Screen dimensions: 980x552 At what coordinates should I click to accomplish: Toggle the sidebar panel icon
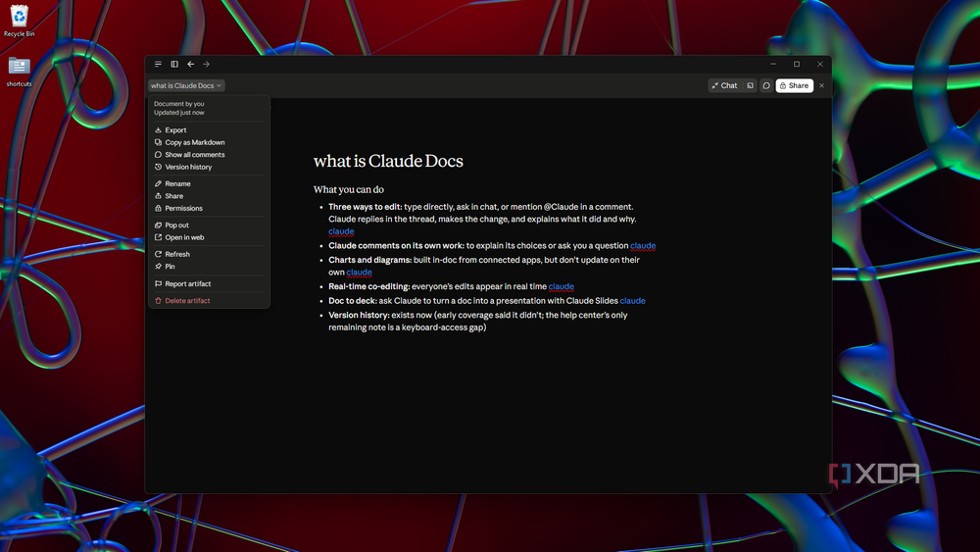[x=174, y=65]
